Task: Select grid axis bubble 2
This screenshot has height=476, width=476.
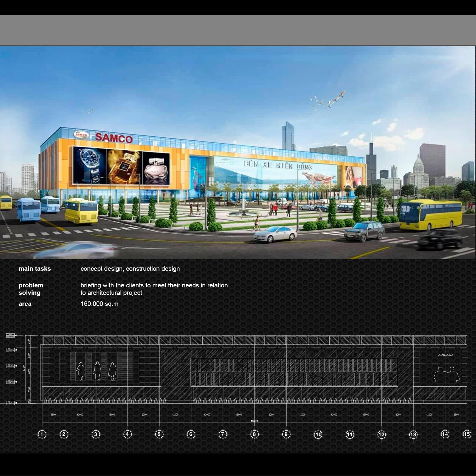Action: 64,434
